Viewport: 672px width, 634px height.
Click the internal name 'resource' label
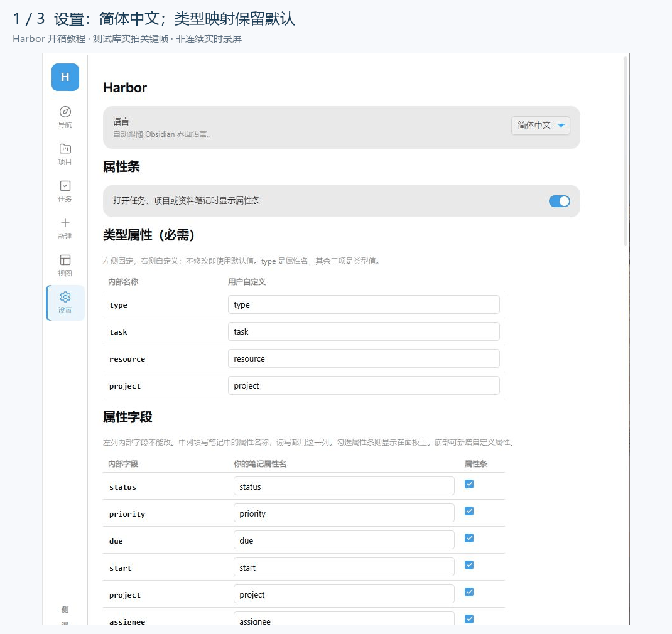[127, 359]
